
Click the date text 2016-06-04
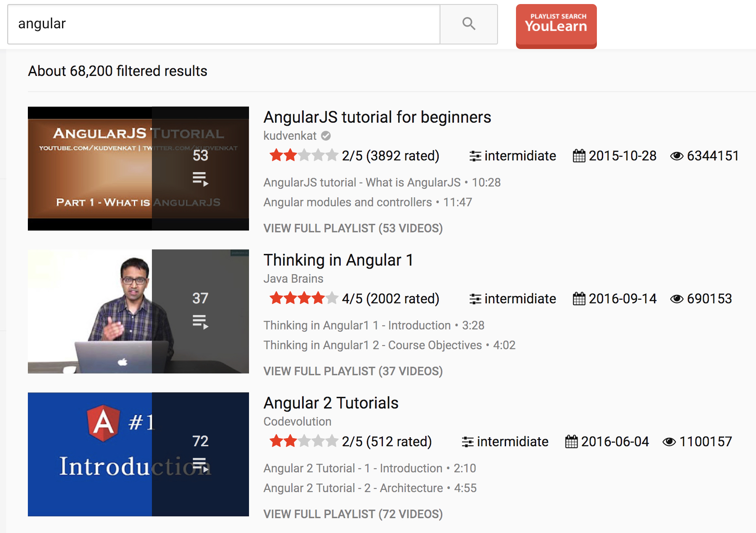point(615,441)
